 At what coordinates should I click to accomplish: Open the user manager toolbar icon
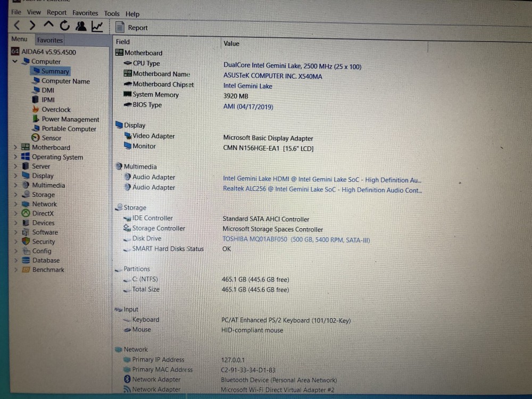[x=81, y=26]
